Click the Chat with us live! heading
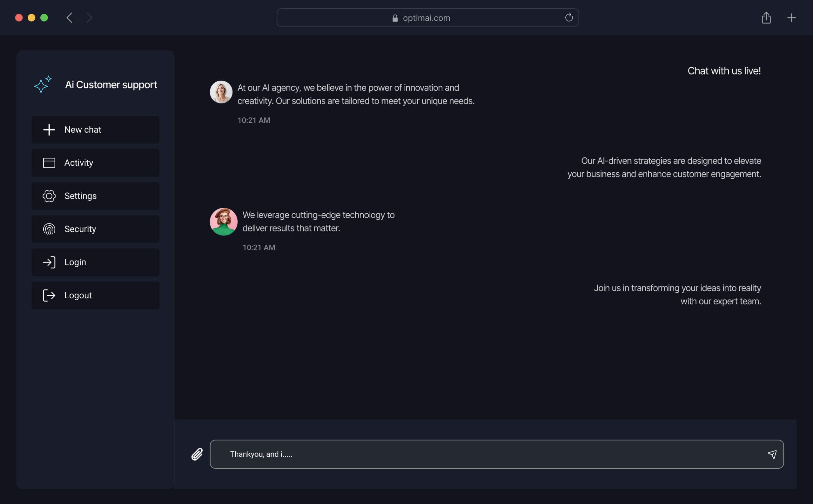813x504 pixels. 724,71
